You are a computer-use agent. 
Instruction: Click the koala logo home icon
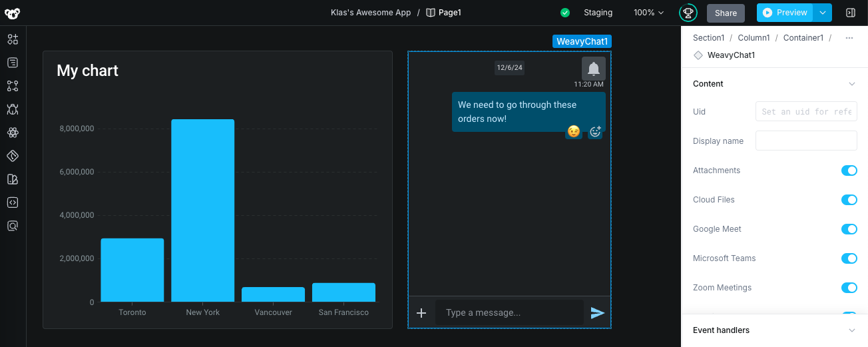[13, 13]
